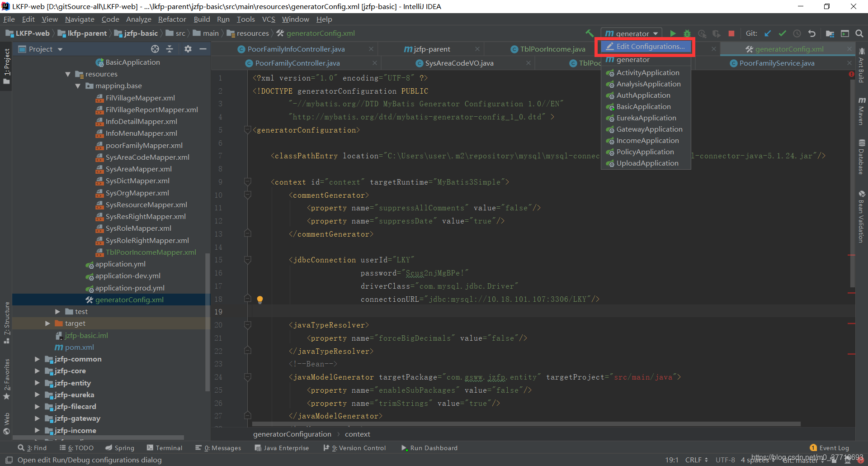Open the Structure tool window
The height and width of the screenshot is (466, 868).
point(7,323)
